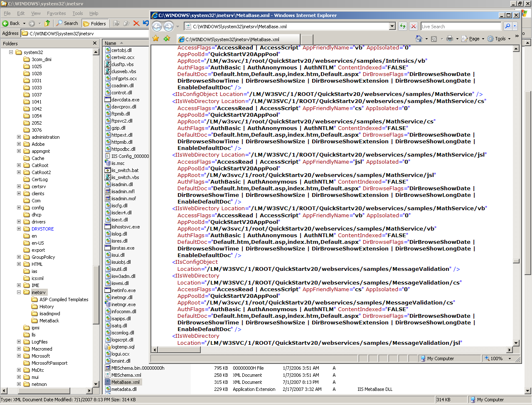Select the MetaBack folder in tree
This screenshot has width=532, height=405.
pos(49,321)
